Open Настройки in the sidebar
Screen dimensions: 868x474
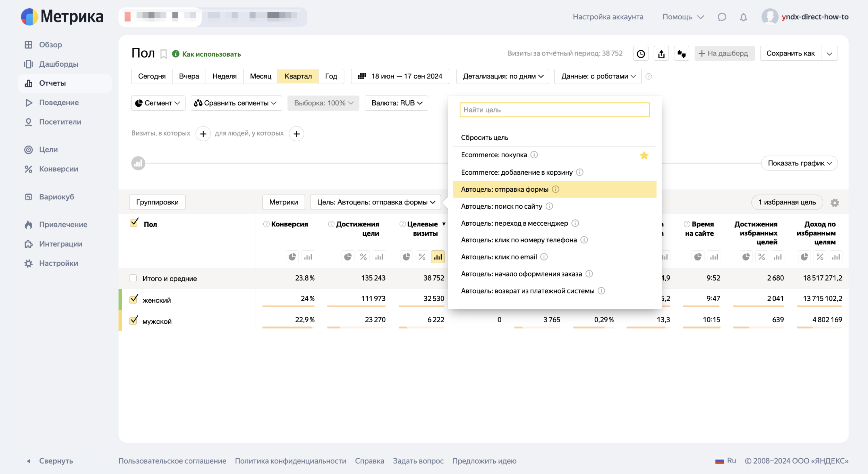coord(51,264)
